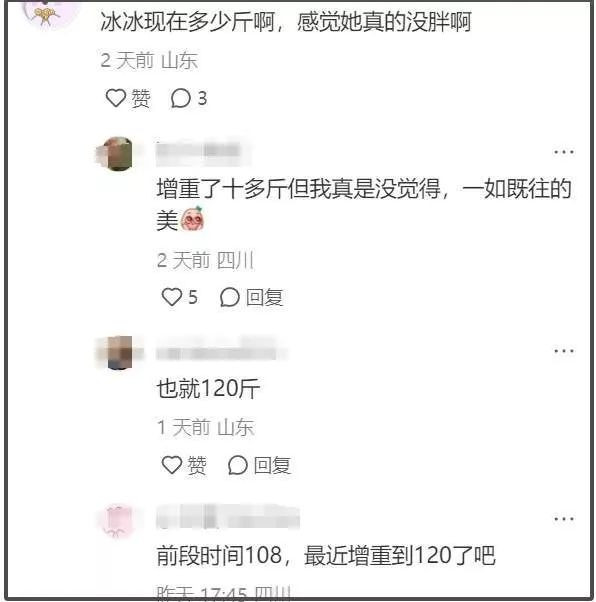Tap the 回复 text under the Sichuan reply
Screen dimensions: 596x602
pyautogui.click(x=265, y=298)
